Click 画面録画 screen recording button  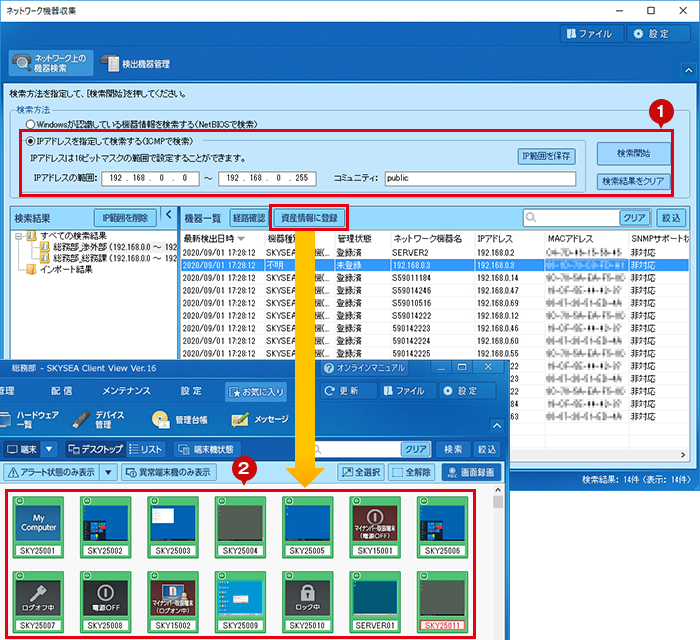click(471, 472)
